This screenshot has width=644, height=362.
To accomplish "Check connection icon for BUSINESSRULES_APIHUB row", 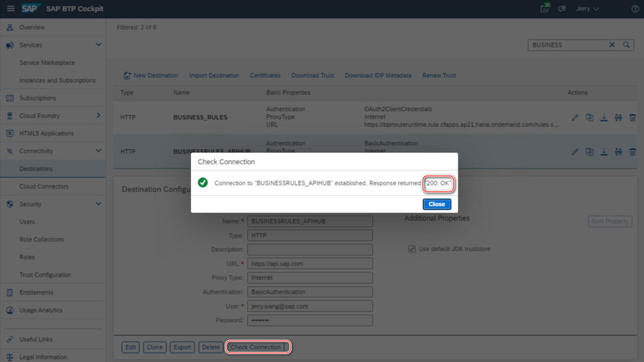I will 618,152.
